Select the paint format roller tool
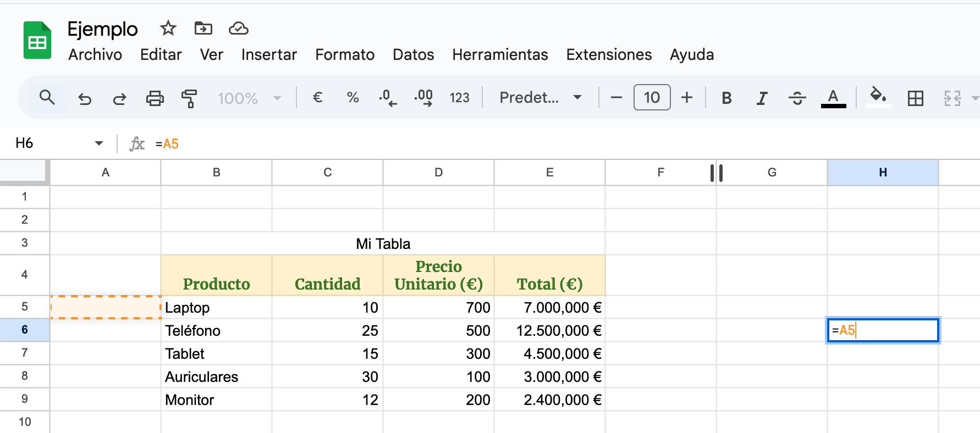The image size is (980, 433). click(189, 98)
